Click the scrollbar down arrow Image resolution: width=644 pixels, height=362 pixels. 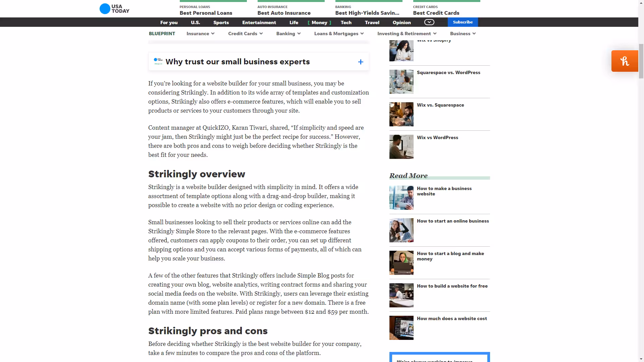[641, 359]
